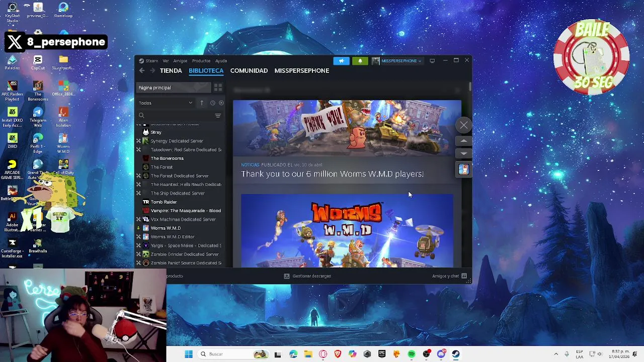
Task: Go to previous news item arrow
Action: click(x=464, y=142)
